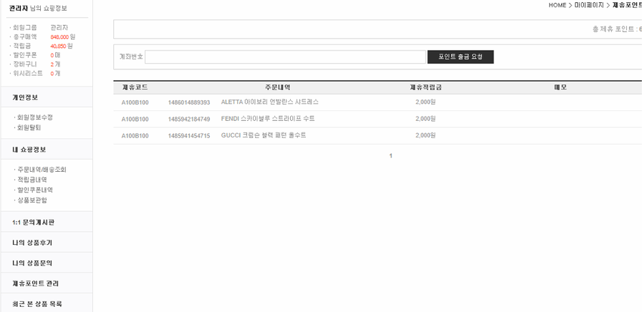Open the GUCCI 크림슨 order entry

coord(263,135)
